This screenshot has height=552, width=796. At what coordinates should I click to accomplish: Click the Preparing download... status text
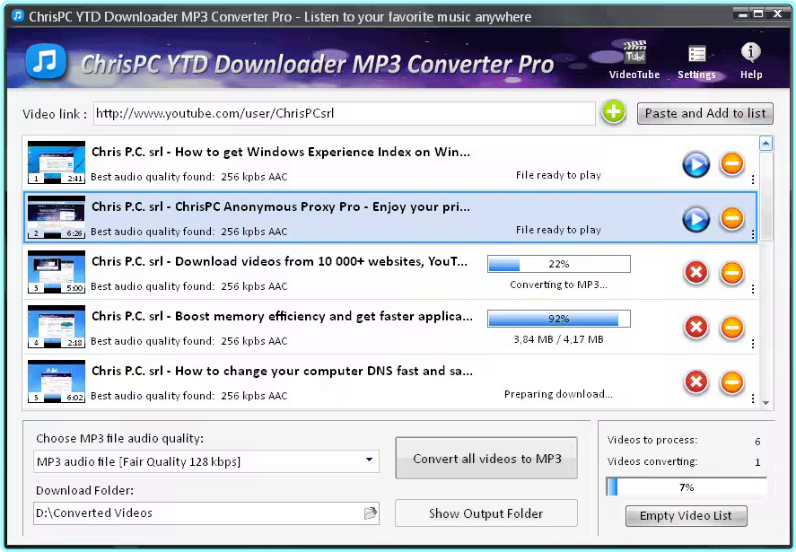[558, 394]
